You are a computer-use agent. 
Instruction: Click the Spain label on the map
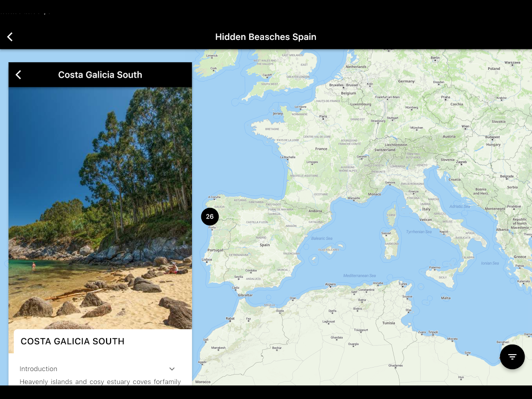pyautogui.click(x=265, y=245)
